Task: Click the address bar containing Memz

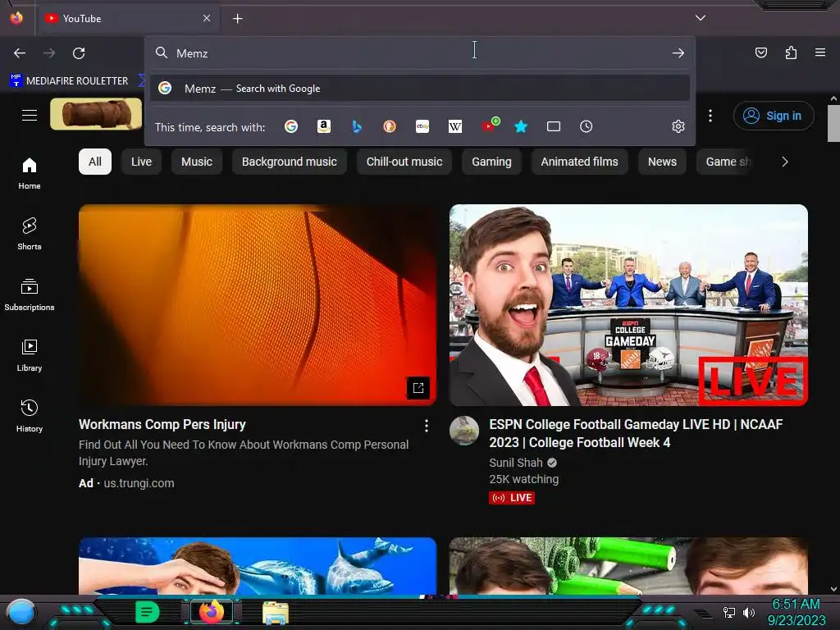Action: tap(420, 53)
